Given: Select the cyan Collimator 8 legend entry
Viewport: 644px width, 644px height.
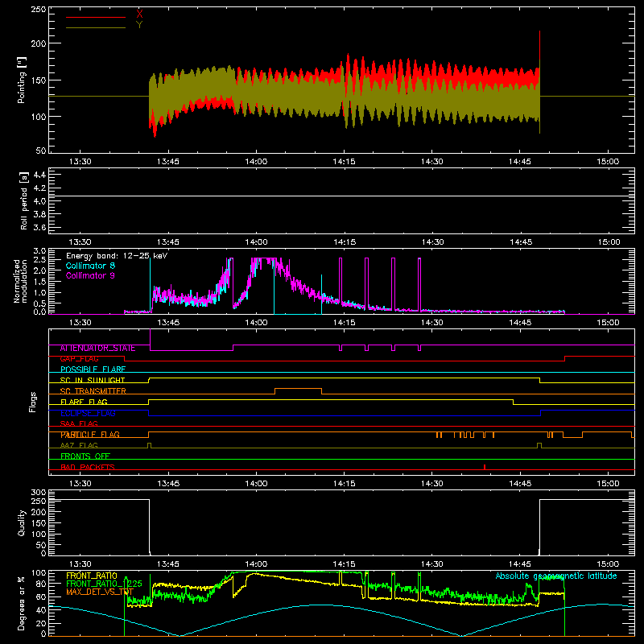Looking at the screenshot, I should pyautogui.click(x=90, y=266).
